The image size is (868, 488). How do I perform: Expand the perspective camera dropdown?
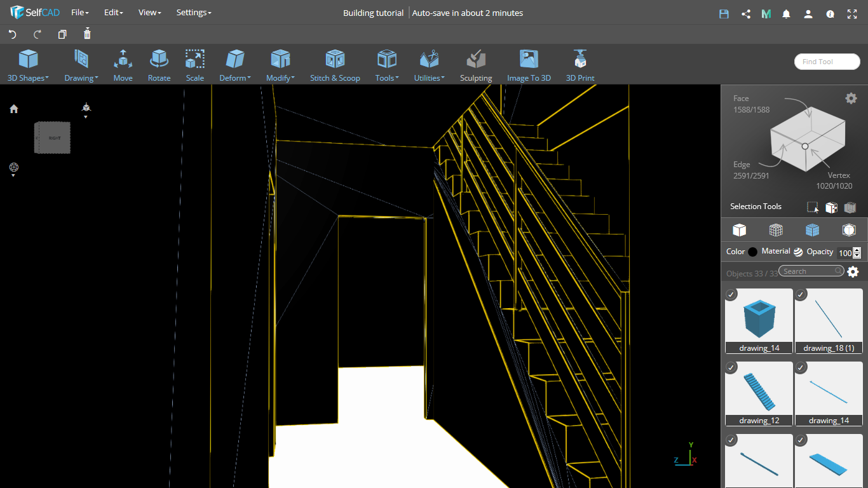pos(86,111)
